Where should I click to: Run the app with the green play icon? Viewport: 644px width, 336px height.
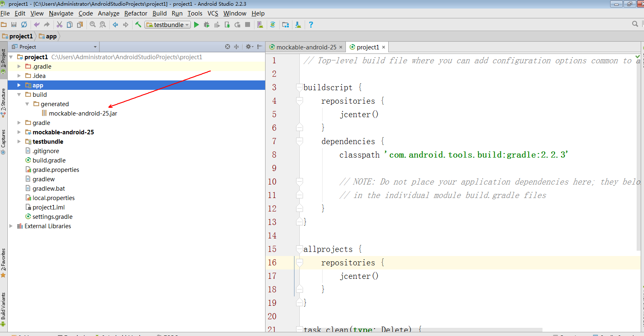[x=197, y=24]
